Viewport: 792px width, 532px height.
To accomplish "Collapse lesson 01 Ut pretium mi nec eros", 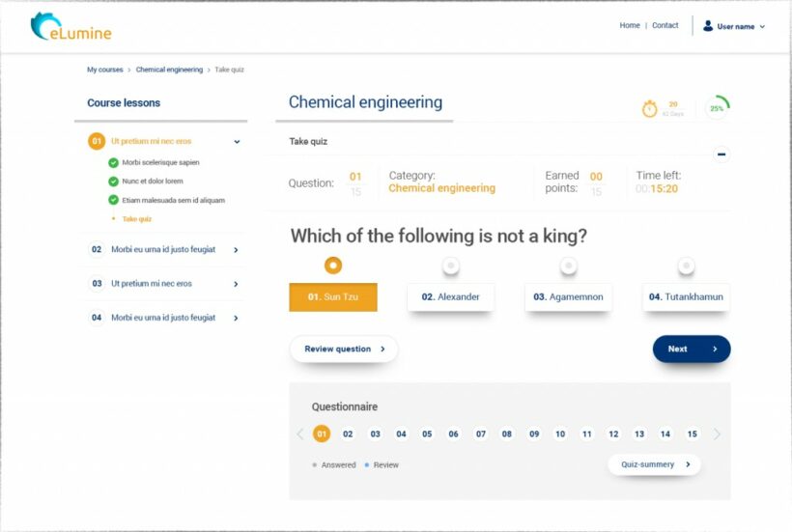I will [x=237, y=142].
